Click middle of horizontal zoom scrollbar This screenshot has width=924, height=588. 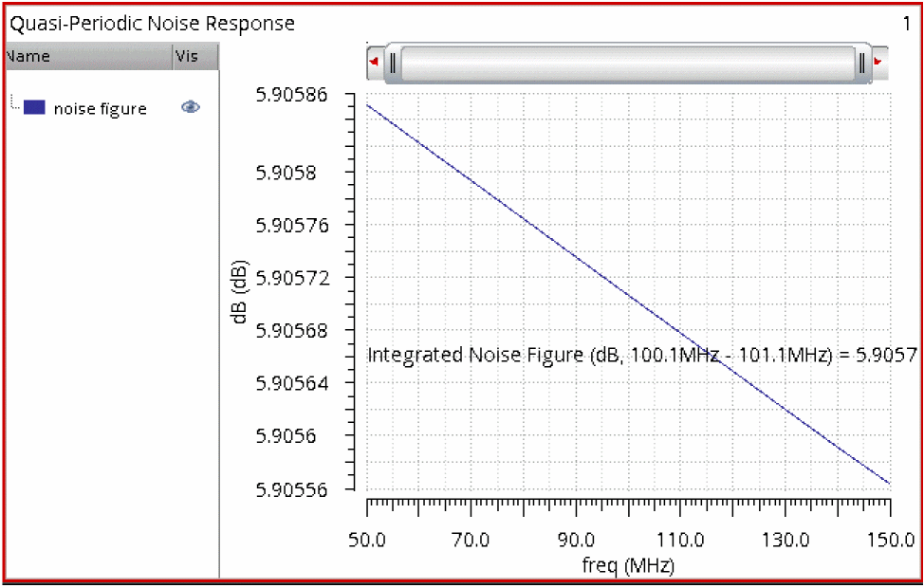[628, 63]
